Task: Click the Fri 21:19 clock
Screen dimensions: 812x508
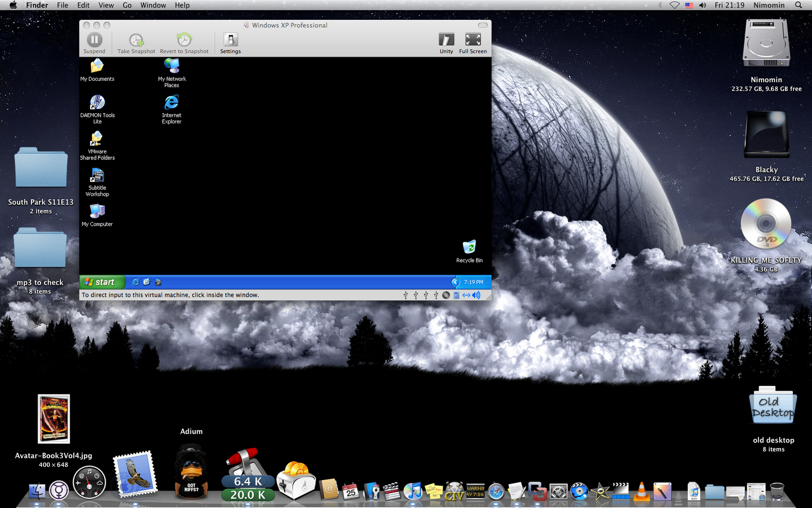Action: [729, 5]
